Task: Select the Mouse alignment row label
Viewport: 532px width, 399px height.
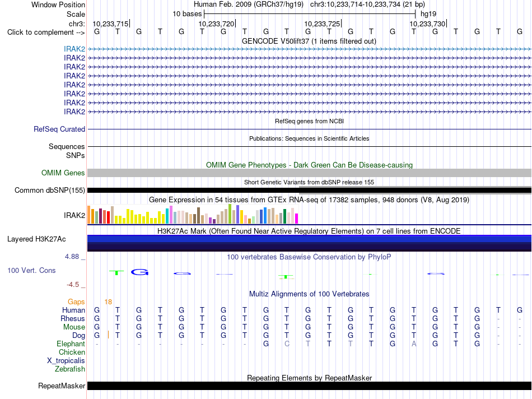Action: (74, 327)
